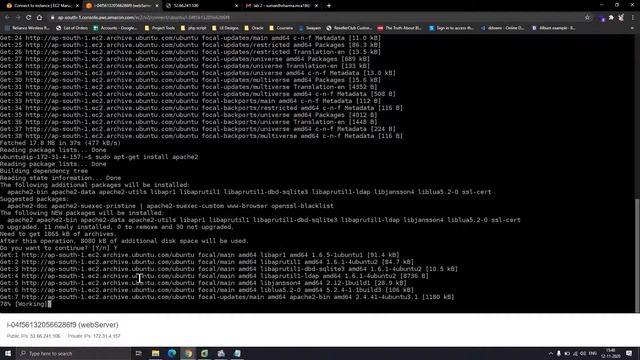
Task: Click the Type here to search box
Action: click(x=73, y=353)
